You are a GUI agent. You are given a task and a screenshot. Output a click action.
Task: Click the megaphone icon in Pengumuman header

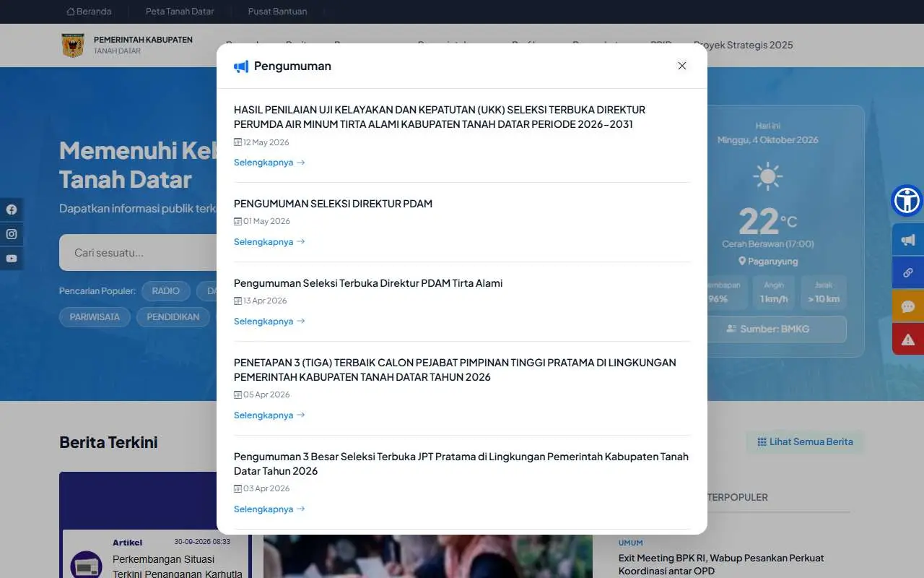pos(241,66)
